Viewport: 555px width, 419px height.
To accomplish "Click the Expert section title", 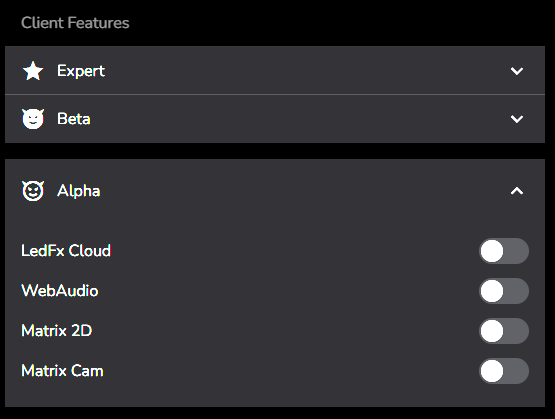I will [x=81, y=71].
